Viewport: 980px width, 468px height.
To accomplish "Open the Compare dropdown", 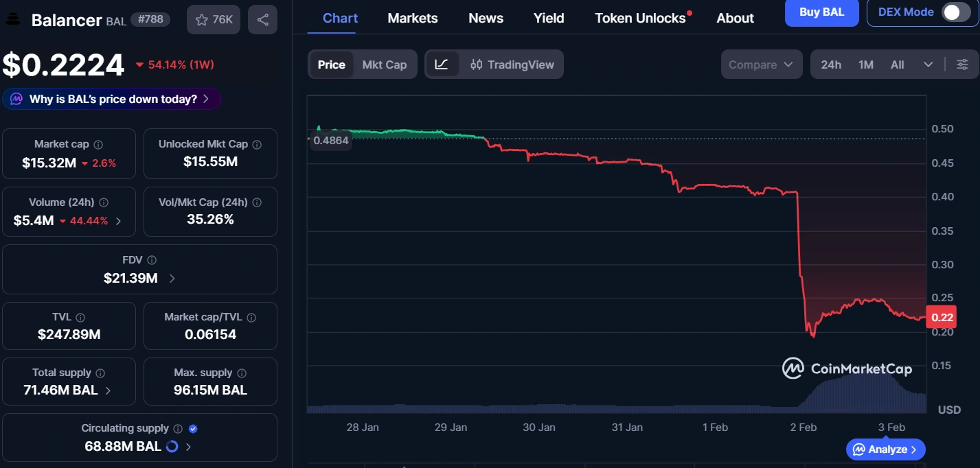I will (761, 64).
